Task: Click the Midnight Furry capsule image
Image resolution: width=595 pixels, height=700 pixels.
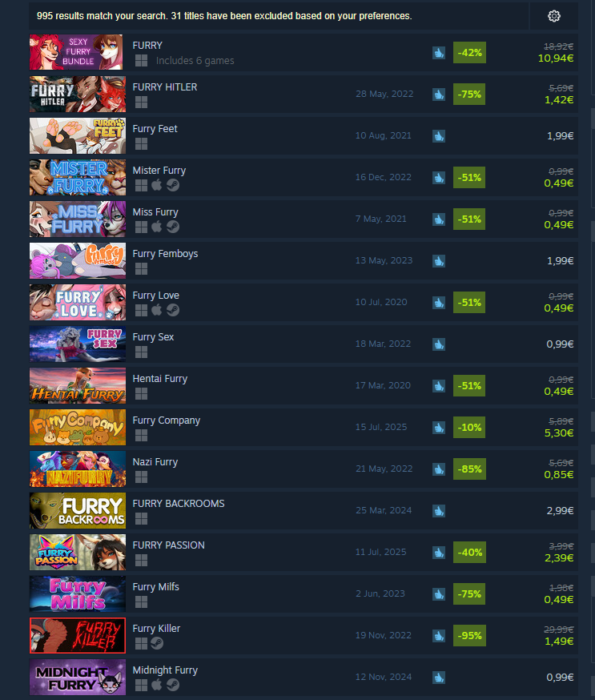Action: coord(78,678)
